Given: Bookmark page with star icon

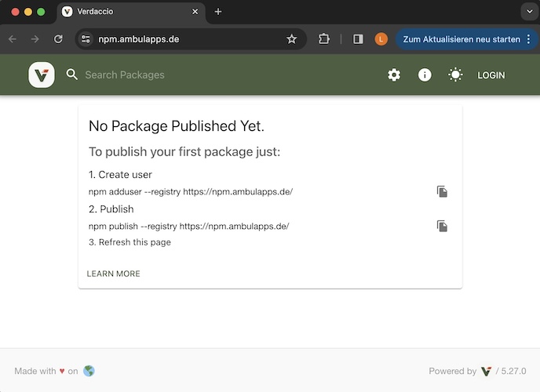Looking at the screenshot, I should [x=292, y=39].
